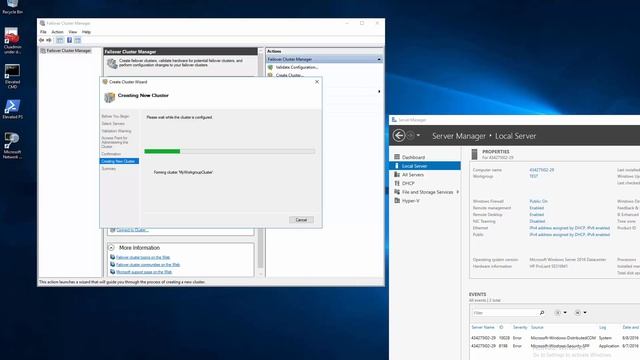Open Microsoft support page on the Web link
This screenshot has height=360, width=640.
point(144,272)
